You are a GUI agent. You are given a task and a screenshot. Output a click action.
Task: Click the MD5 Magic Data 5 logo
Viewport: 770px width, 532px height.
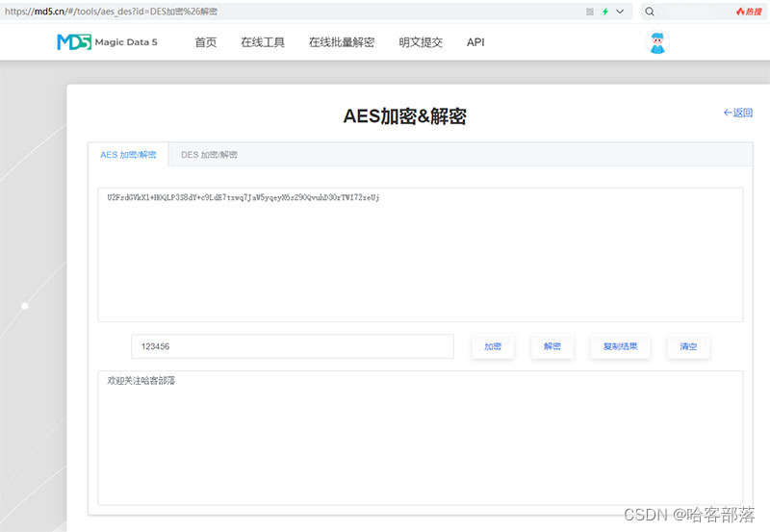coord(107,42)
